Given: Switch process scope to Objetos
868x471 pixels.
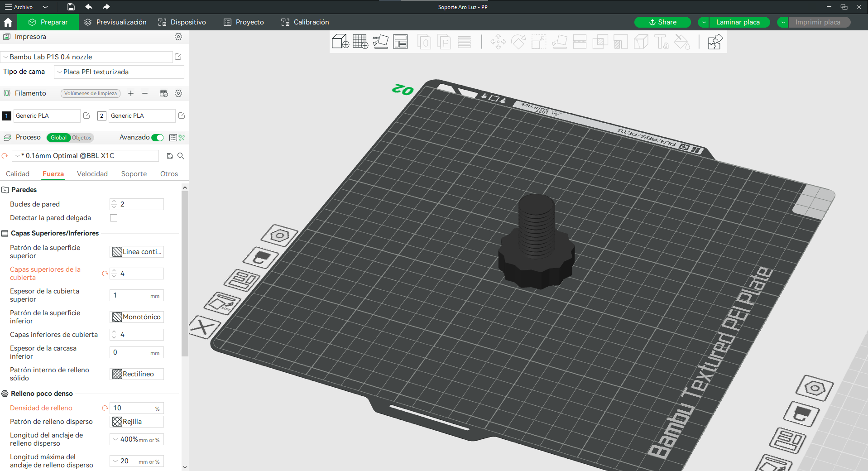Looking at the screenshot, I should [82, 138].
